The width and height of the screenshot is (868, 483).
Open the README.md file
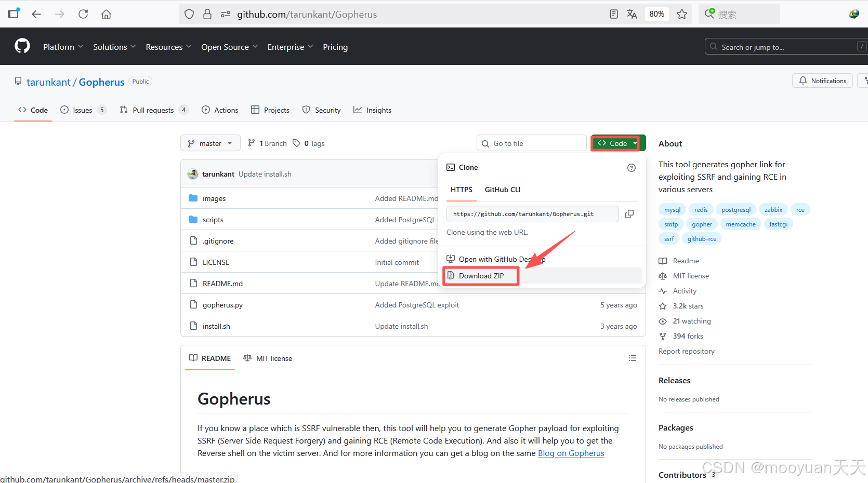click(222, 284)
